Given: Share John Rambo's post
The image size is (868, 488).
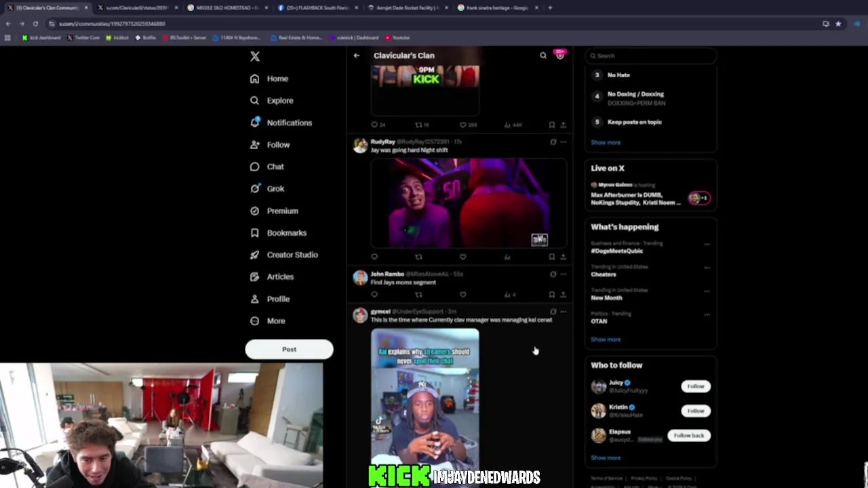Looking at the screenshot, I should [563, 295].
